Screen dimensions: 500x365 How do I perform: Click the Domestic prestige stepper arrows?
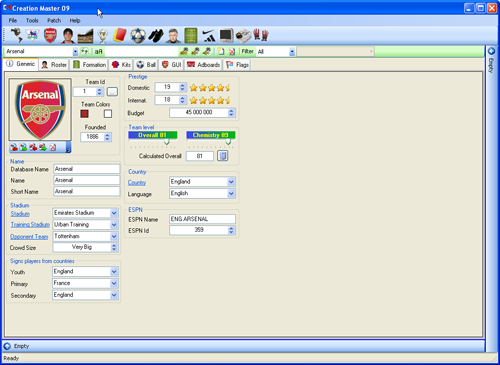(x=182, y=87)
